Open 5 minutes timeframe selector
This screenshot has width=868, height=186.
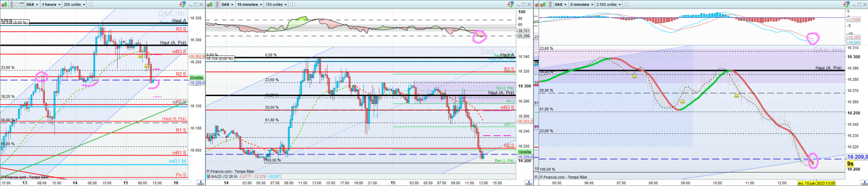click(582, 4)
